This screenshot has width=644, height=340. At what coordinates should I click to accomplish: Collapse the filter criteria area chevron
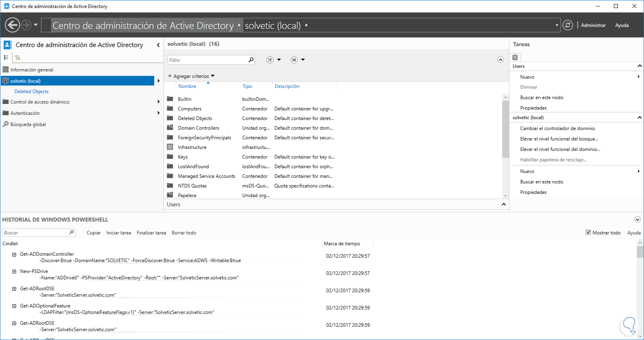coord(500,60)
